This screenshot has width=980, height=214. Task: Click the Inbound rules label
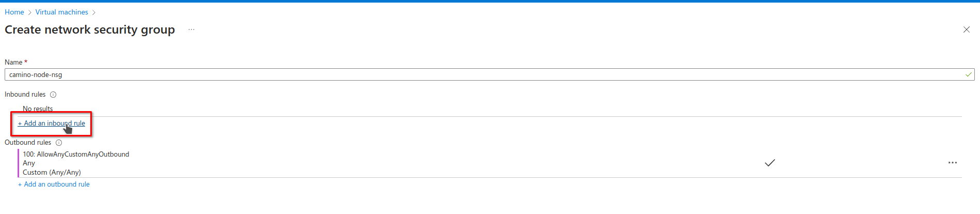click(25, 95)
